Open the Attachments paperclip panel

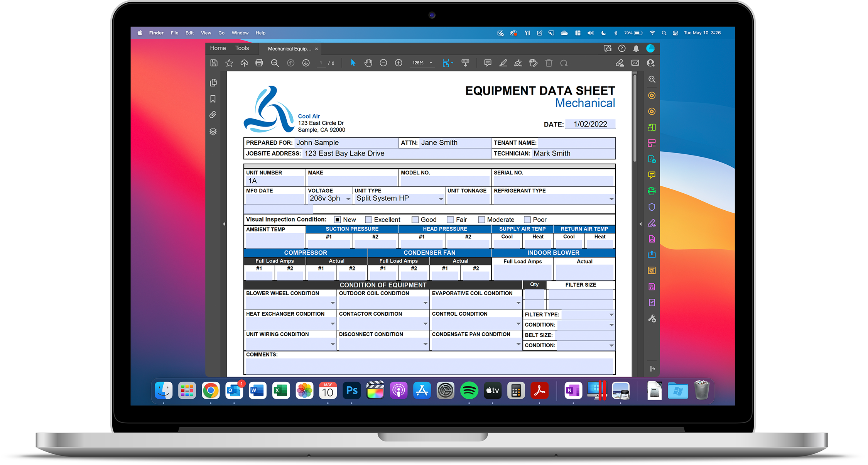click(x=213, y=115)
